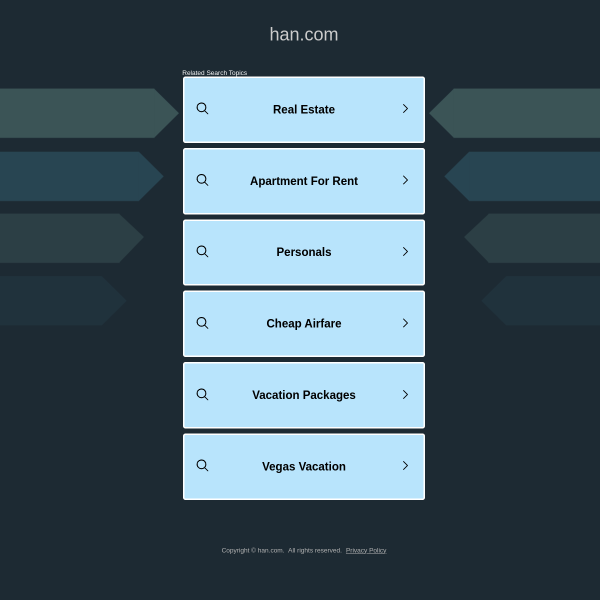Select the magnifier icon in Personals row
This screenshot has height=600, width=600.
[x=202, y=252]
